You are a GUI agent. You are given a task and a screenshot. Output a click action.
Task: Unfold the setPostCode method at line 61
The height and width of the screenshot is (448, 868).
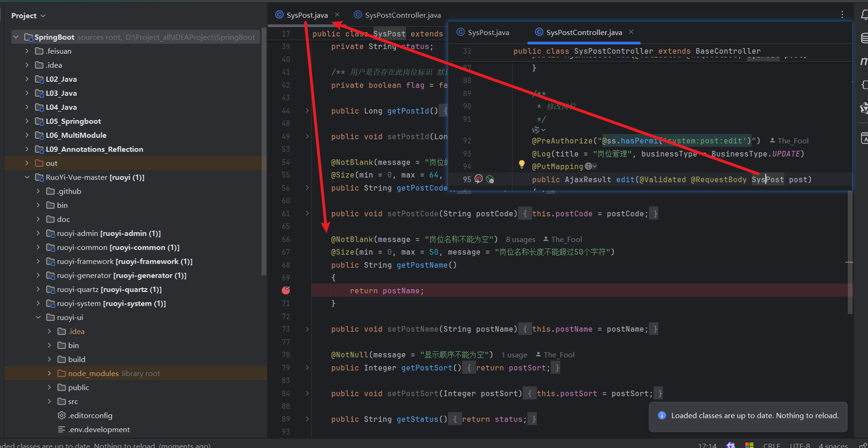[x=307, y=213]
